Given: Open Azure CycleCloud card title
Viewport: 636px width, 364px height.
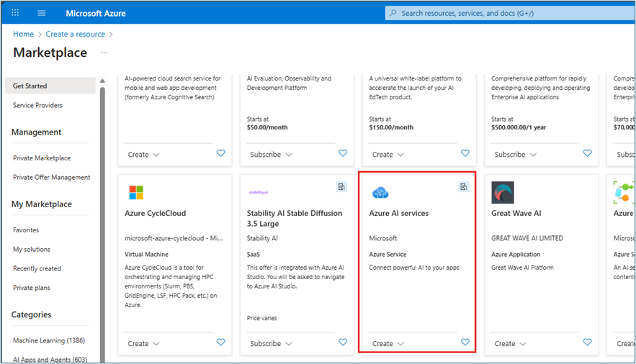Looking at the screenshot, I should pyautogui.click(x=156, y=213).
